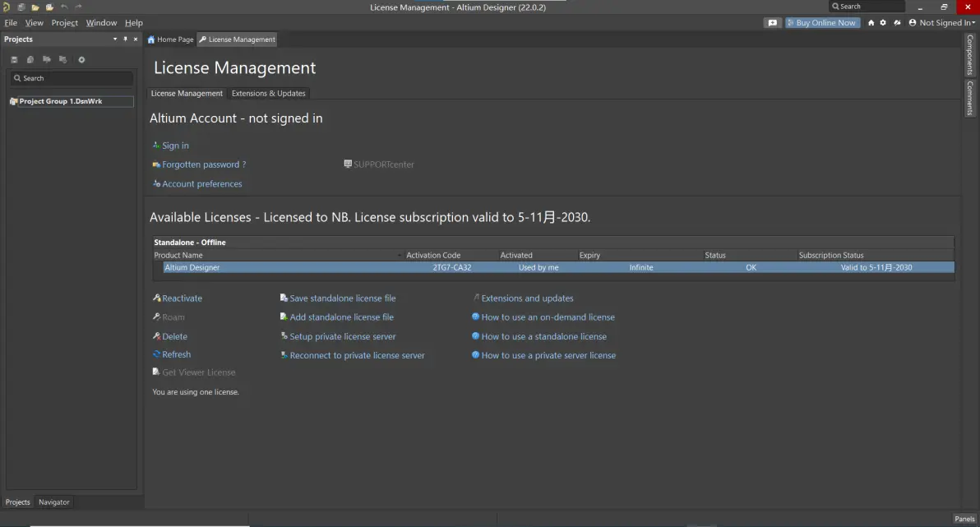
Task: Switch to the Projects bottom tab
Action: 17,502
